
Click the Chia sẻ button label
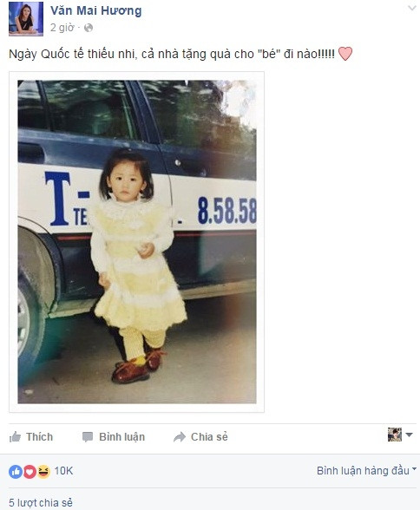(x=209, y=437)
